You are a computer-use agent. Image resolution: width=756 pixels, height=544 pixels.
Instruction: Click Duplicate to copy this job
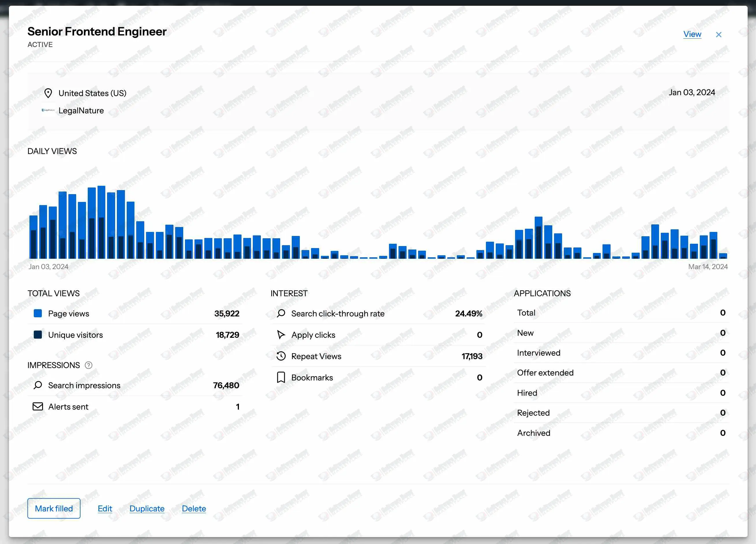[x=147, y=508]
